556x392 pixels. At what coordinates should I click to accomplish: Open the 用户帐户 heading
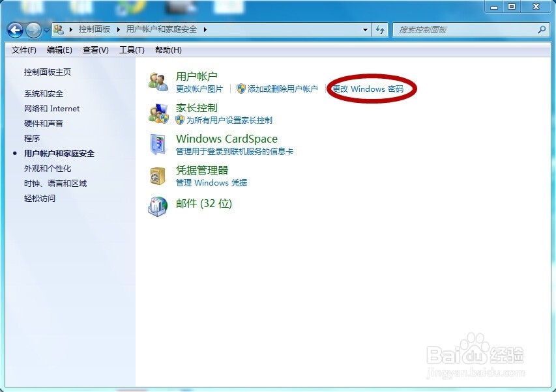[196, 76]
